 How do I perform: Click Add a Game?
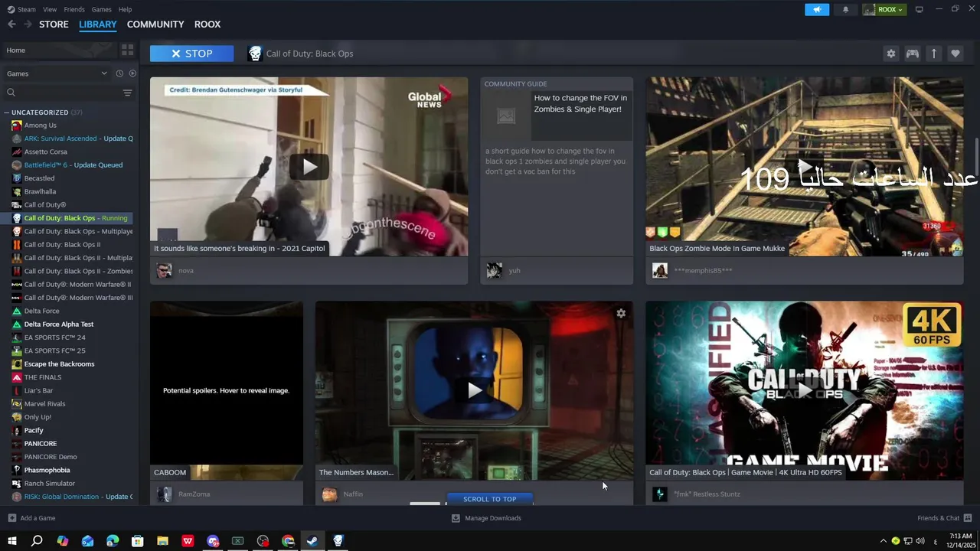pyautogui.click(x=31, y=518)
